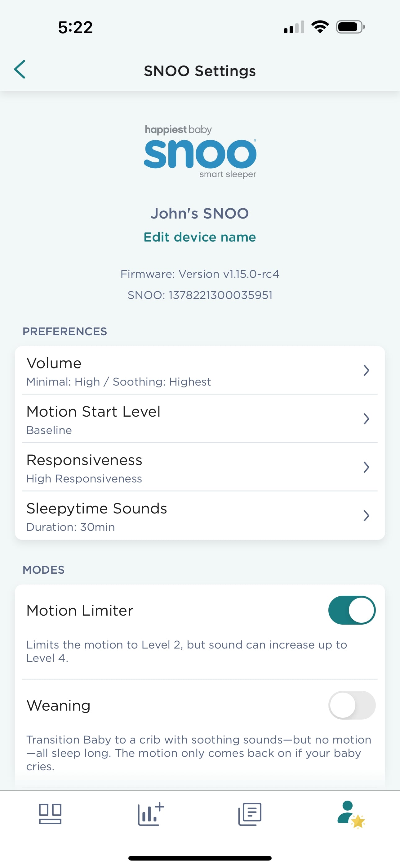Open Volume preferences row
Screen dimensions: 400x868
coord(168,371)
